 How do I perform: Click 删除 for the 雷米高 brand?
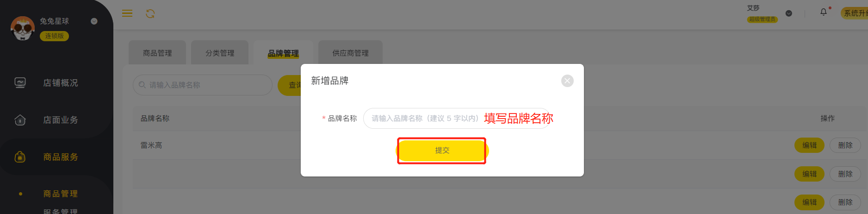[845, 145]
